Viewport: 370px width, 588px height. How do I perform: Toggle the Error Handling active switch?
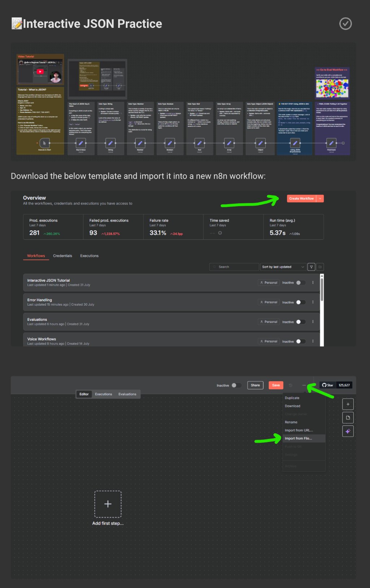301,302
